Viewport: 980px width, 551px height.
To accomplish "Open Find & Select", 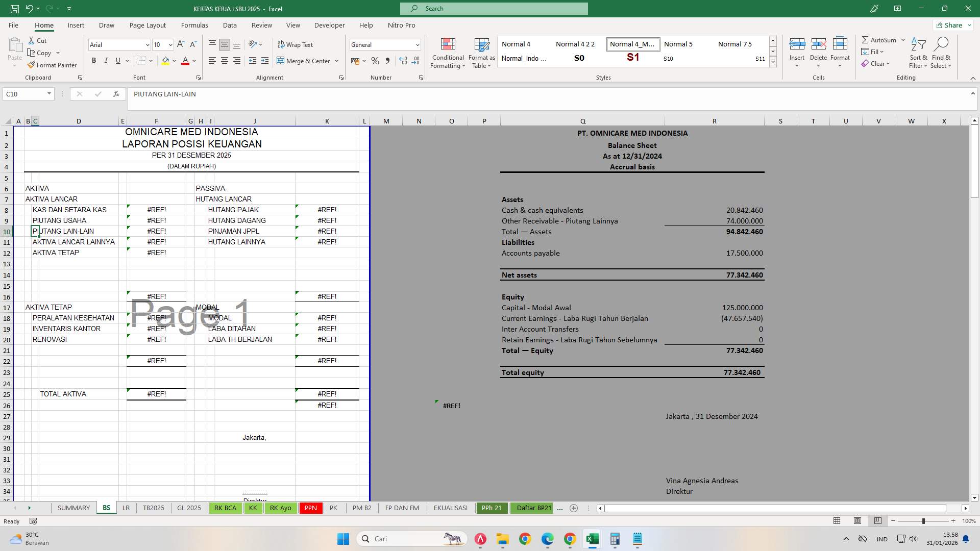I will 942,54.
